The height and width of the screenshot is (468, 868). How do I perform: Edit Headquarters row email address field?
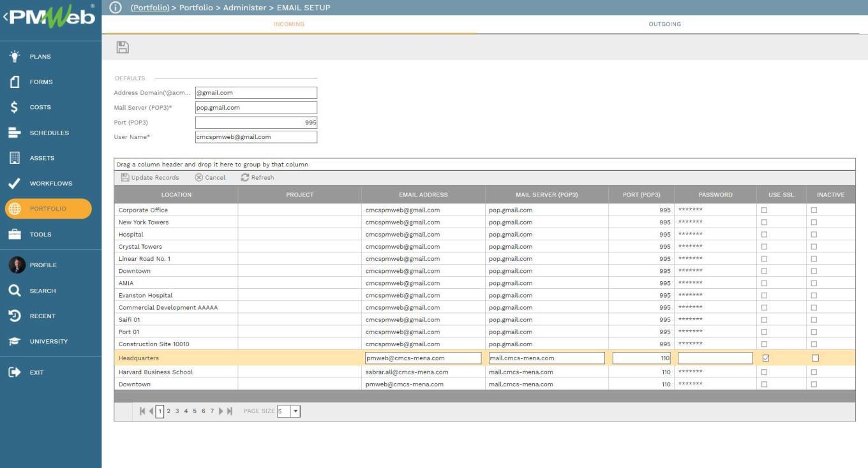(x=423, y=358)
